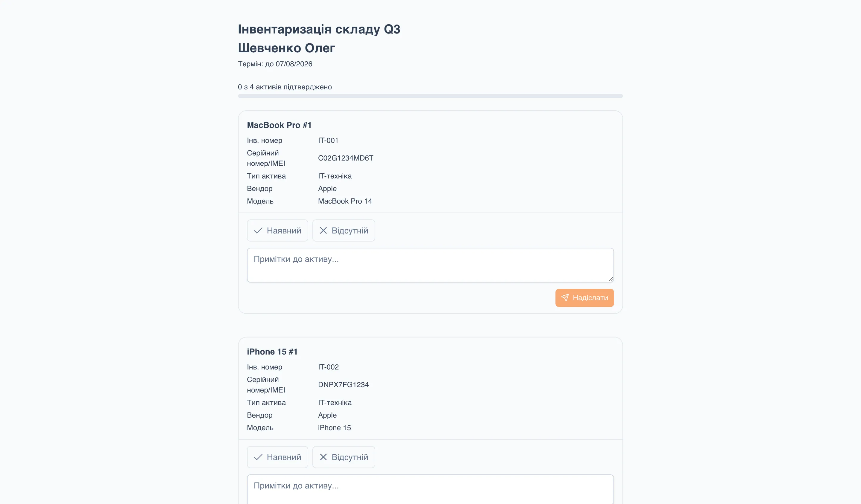Click resize handle of MacBook notes field
861x504 pixels.
(x=610, y=279)
